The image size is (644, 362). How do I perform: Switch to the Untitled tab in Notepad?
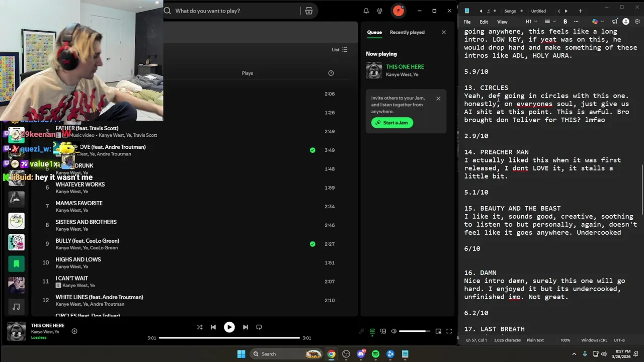(538, 11)
